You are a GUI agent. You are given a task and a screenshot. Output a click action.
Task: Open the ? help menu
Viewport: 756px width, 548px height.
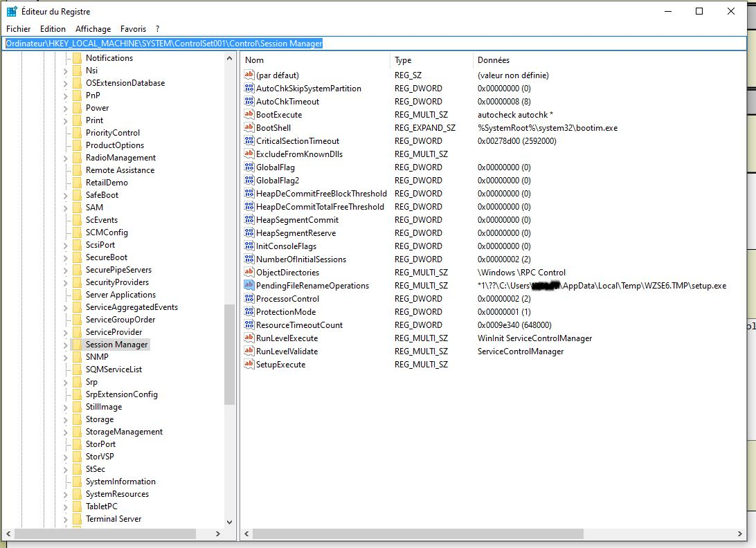[x=157, y=29]
